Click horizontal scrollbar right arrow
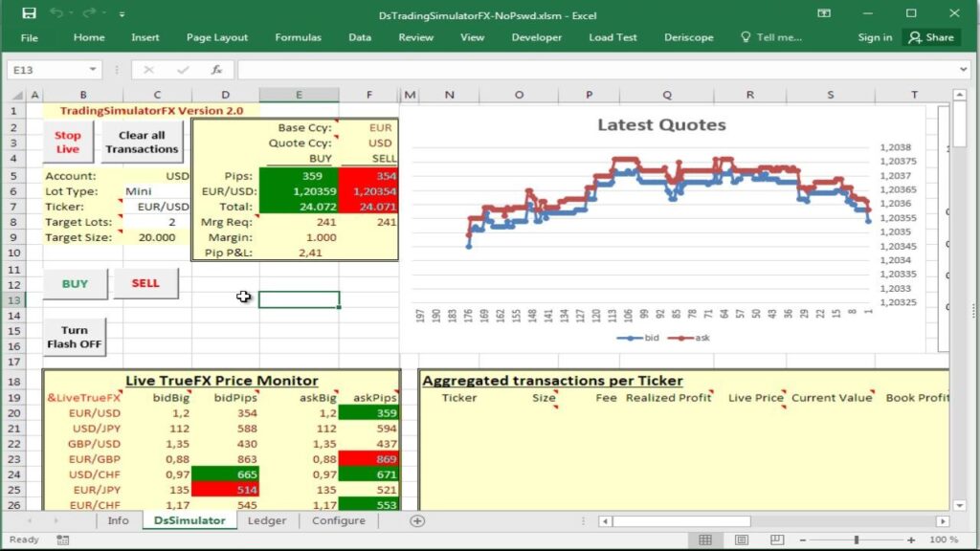The image size is (980, 551). [x=943, y=521]
